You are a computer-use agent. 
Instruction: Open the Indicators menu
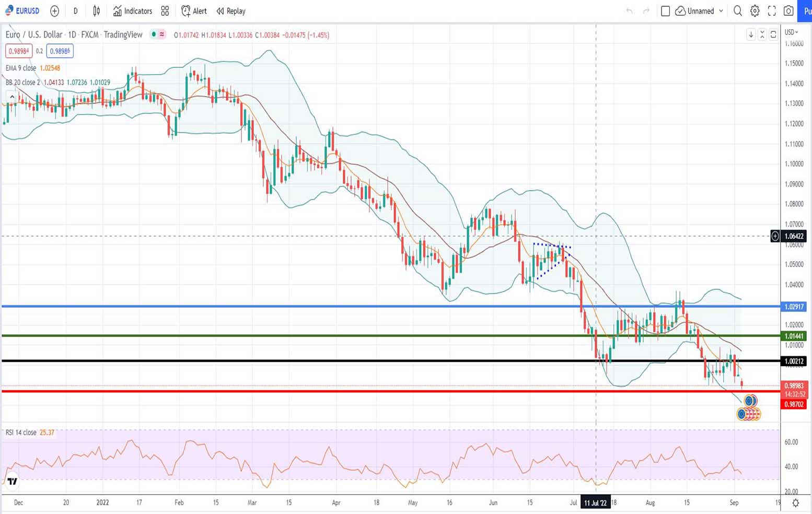pyautogui.click(x=133, y=11)
